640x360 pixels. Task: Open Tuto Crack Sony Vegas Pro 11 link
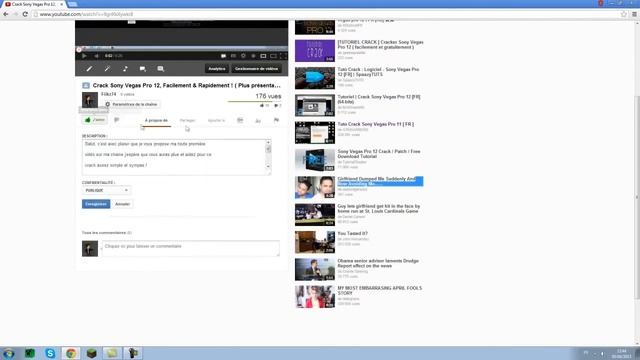[x=376, y=124]
